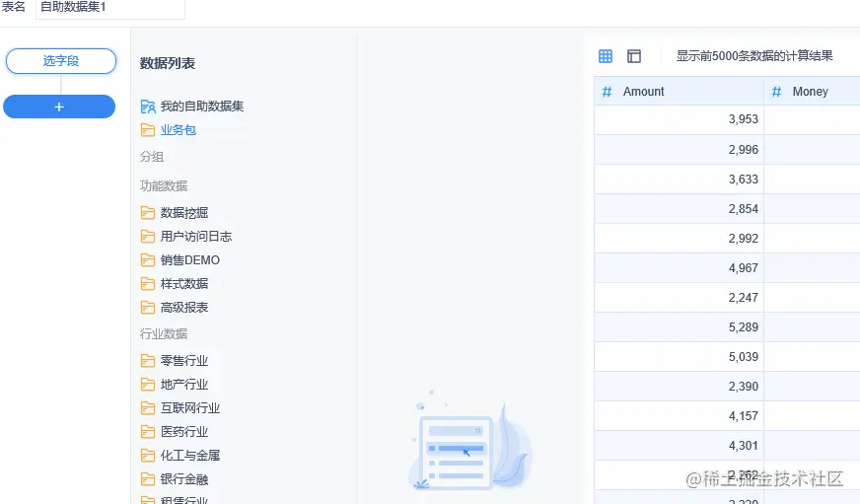Image resolution: width=860 pixels, height=504 pixels.
Task: Open the 销售DEMO folder
Action: pyautogui.click(x=189, y=260)
